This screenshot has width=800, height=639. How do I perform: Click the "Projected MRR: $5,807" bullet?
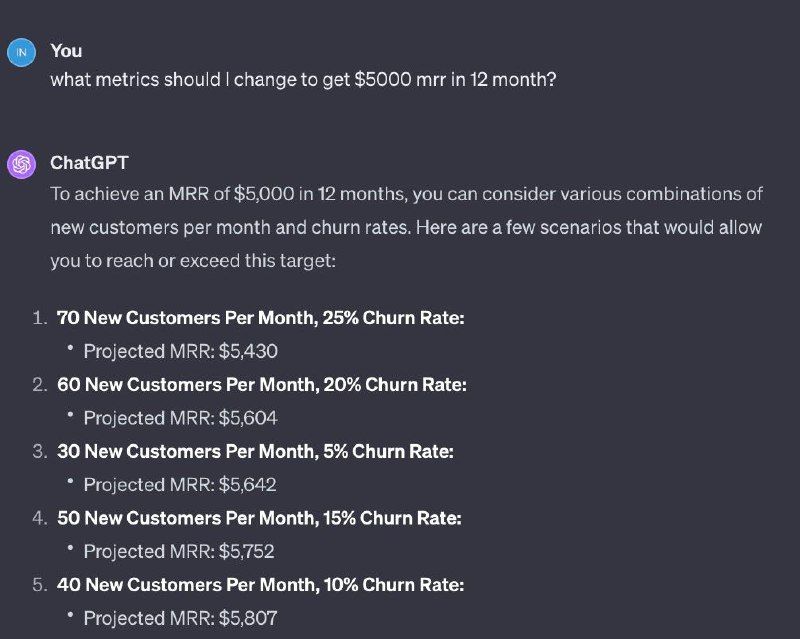click(180, 618)
